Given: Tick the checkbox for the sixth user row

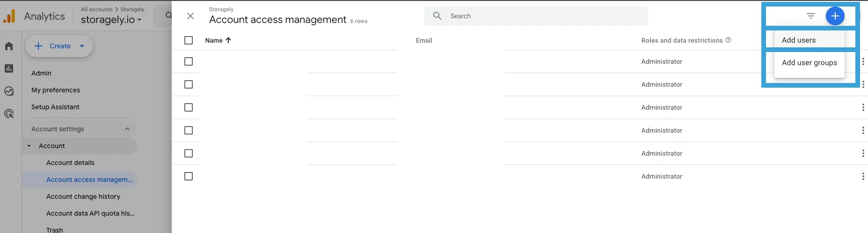Looking at the screenshot, I should 189,176.
